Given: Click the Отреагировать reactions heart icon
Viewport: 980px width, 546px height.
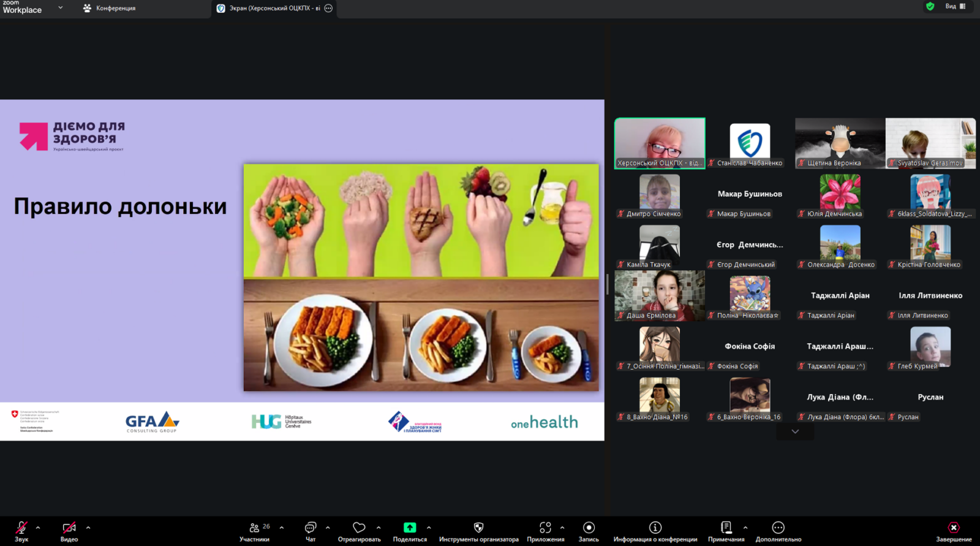Looking at the screenshot, I should point(359,528).
